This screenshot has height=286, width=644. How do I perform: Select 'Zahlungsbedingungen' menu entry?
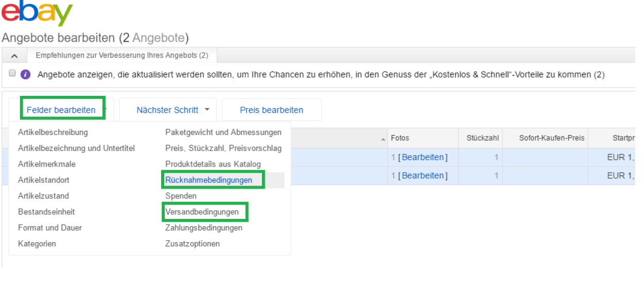tap(204, 228)
